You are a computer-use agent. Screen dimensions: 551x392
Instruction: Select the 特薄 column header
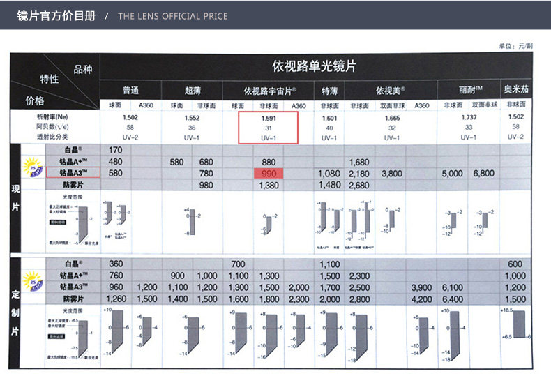(329, 91)
